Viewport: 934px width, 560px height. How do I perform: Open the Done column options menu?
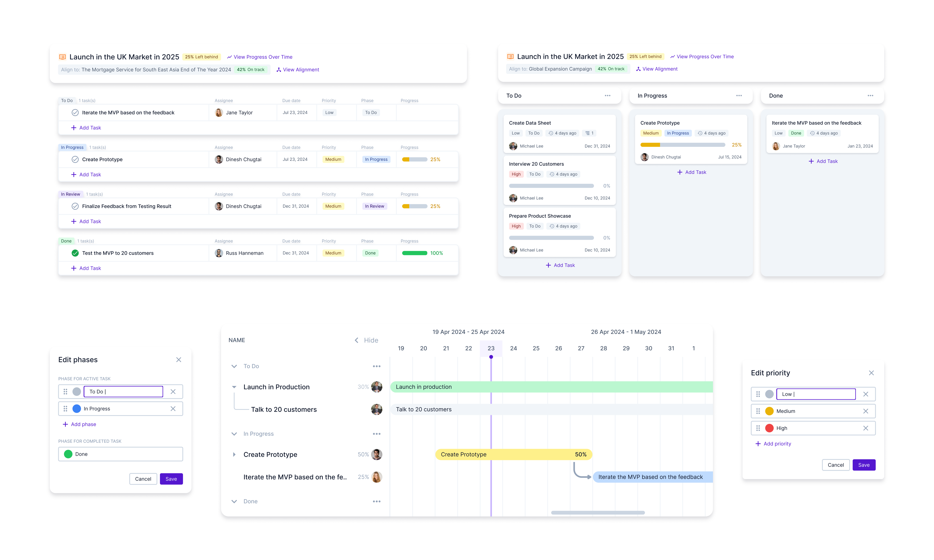tap(871, 95)
